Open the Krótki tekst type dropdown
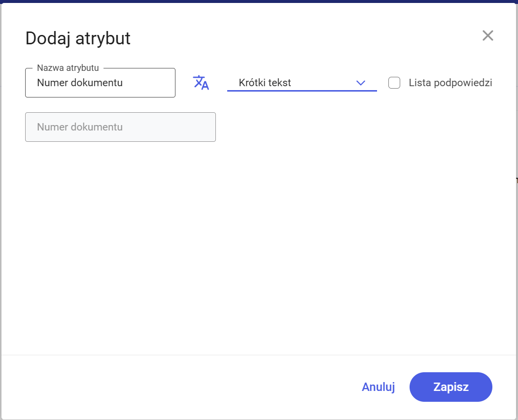The height and width of the screenshot is (420, 518). 302,83
